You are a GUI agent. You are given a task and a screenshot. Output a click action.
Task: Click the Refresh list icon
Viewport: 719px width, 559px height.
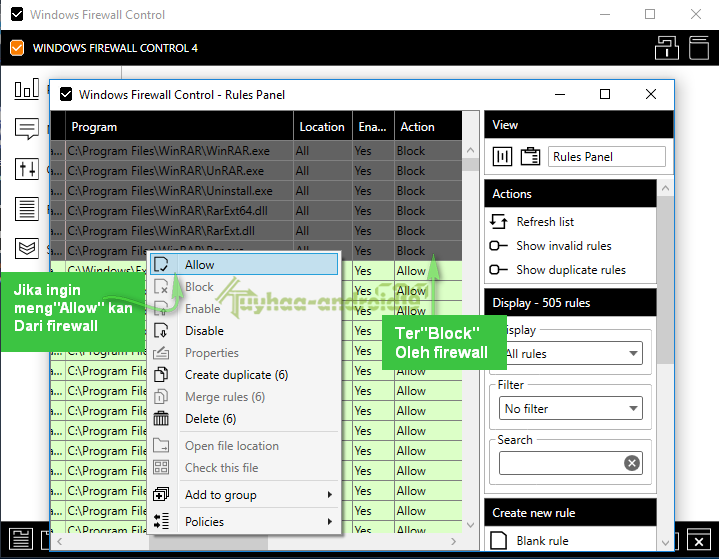498,221
